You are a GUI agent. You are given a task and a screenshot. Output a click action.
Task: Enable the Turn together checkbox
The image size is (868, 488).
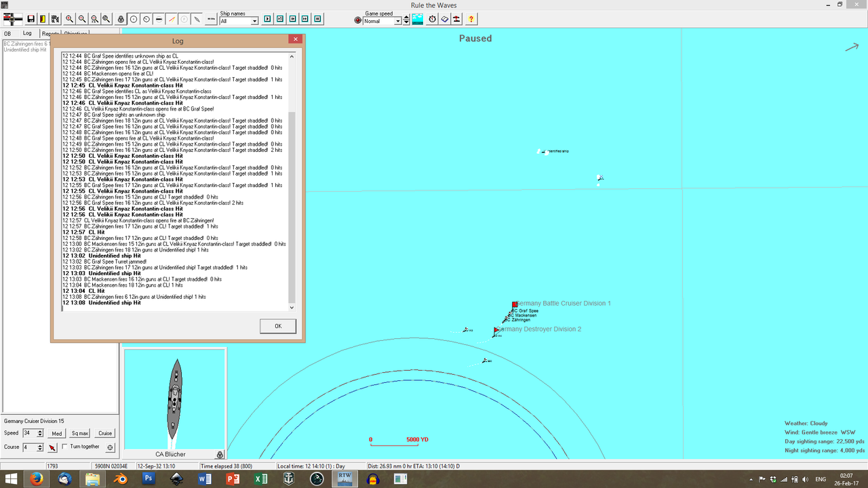(64, 447)
